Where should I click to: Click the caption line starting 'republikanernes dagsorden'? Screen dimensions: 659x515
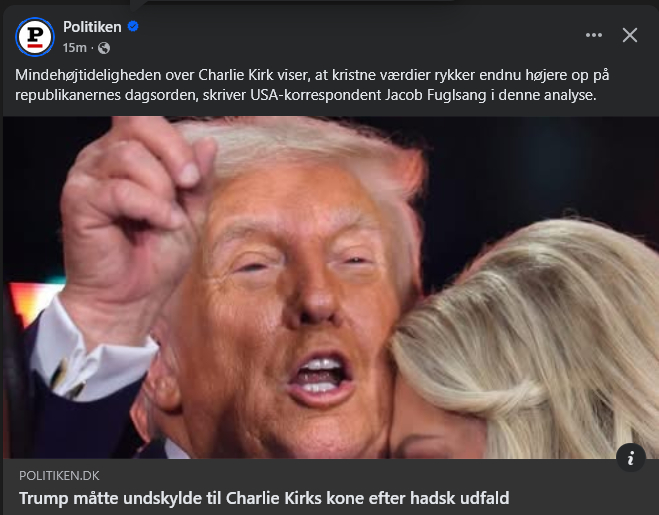pos(306,95)
